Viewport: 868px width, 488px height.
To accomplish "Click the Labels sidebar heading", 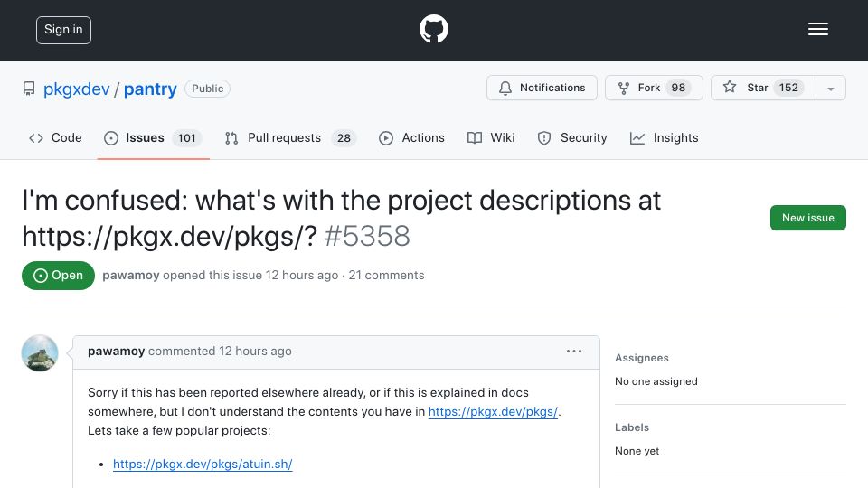I will pyautogui.click(x=632, y=427).
